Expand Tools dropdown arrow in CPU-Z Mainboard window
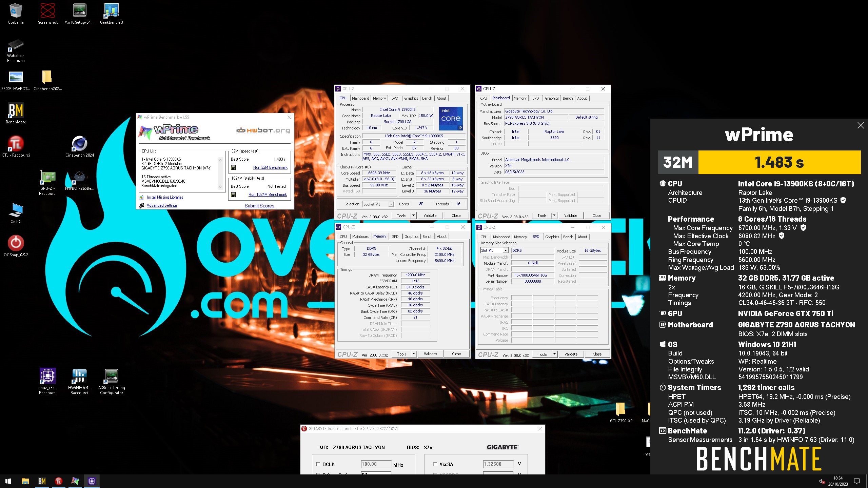The height and width of the screenshot is (488, 868). [554, 216]
